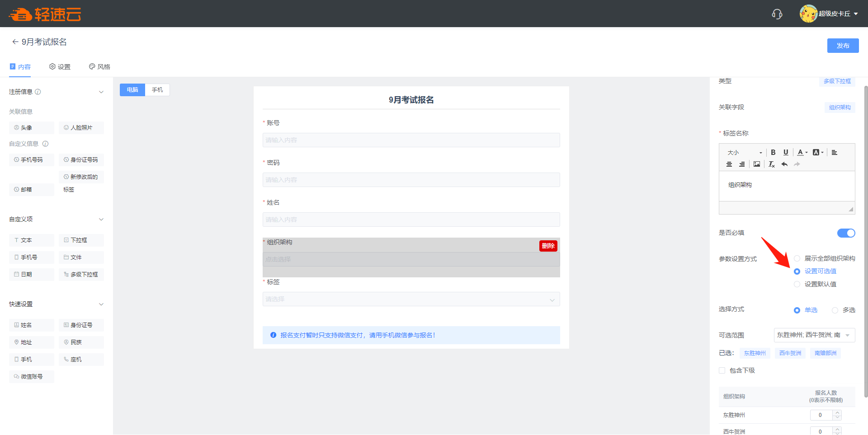Collapse the 自定义项 section
The width and height of the screenshot is (868, 435).
pyautogui.click(x=101, y=220)
